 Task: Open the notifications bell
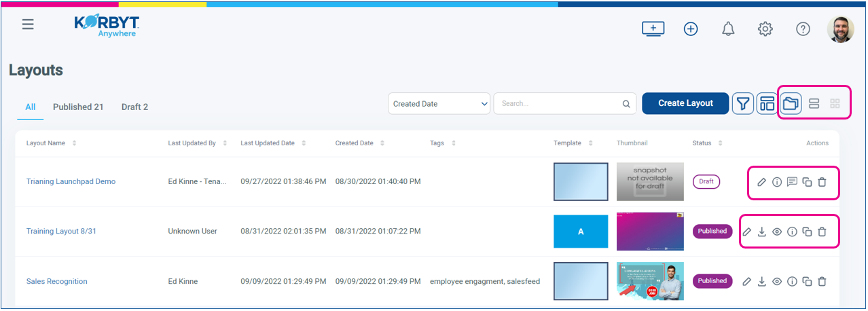(x=728, y=29)
